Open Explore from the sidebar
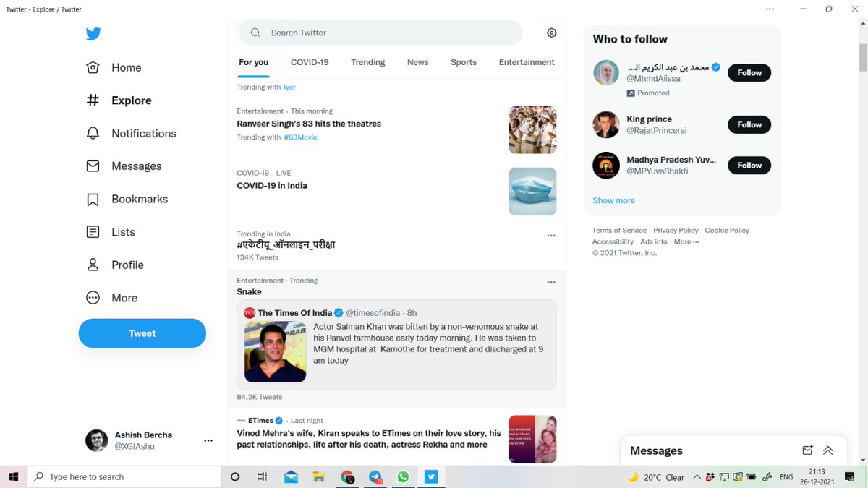Image resolution: width=868 pixels, height=488 pixels. 119,100
